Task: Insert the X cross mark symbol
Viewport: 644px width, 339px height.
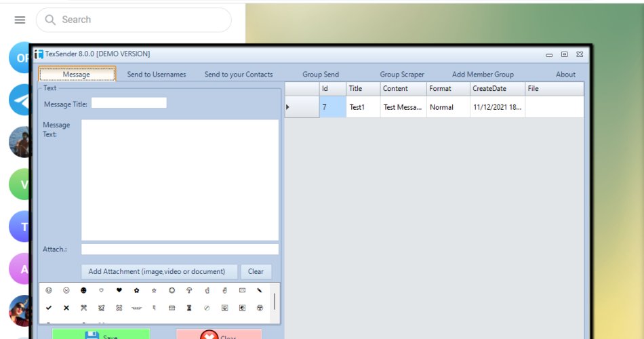Action: point(66,308)
